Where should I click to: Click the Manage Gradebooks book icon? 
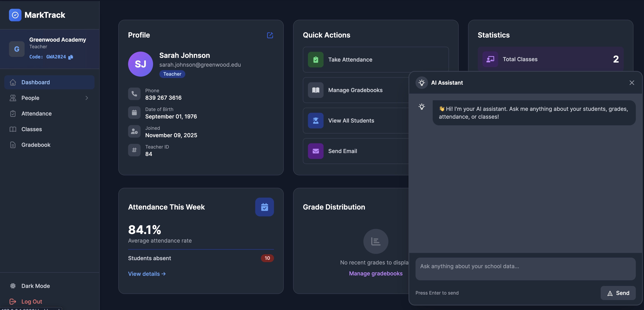click(x=316, y=90)
